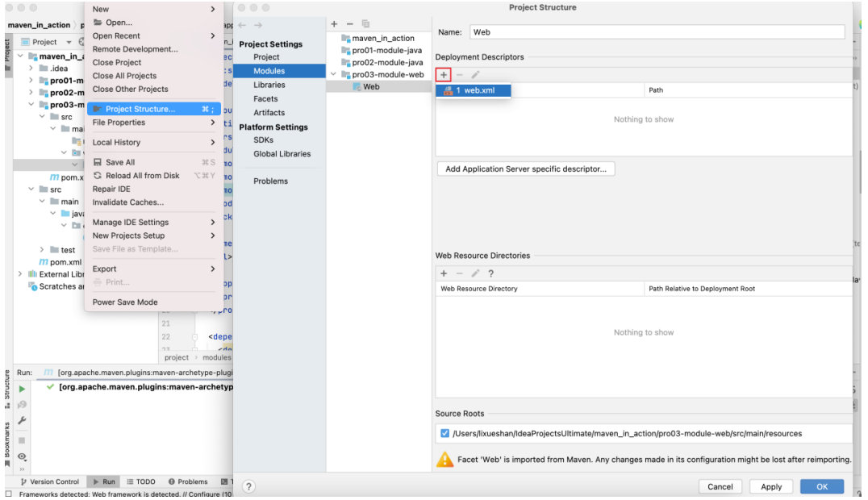Click the pencil icon under Web Resource Directories

(475, 273)
